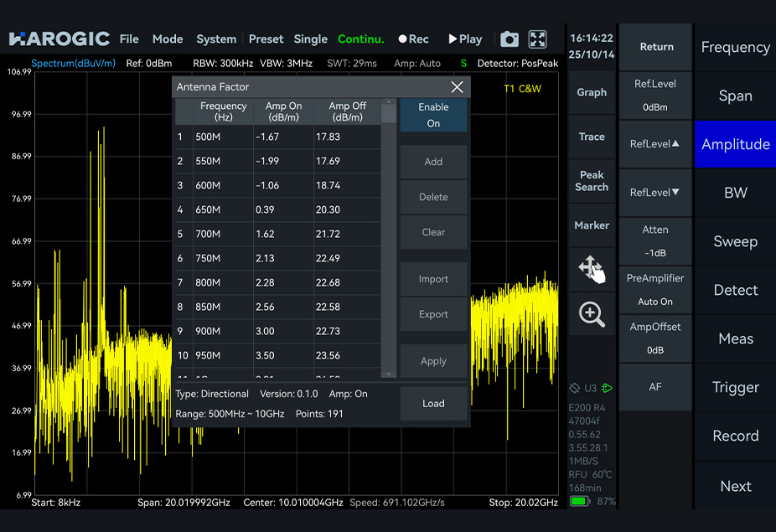Click the Import button

[x=433, y=279]
